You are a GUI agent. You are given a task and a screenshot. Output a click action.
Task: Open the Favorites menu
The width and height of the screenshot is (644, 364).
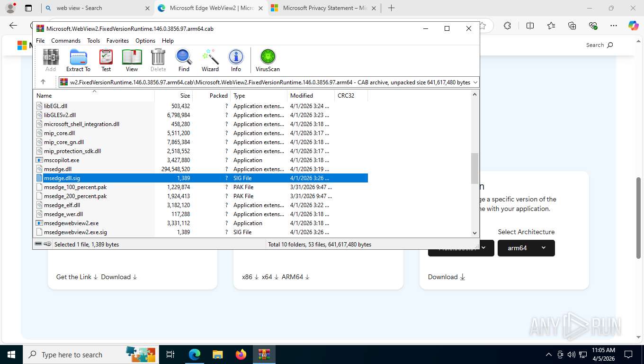117,41
